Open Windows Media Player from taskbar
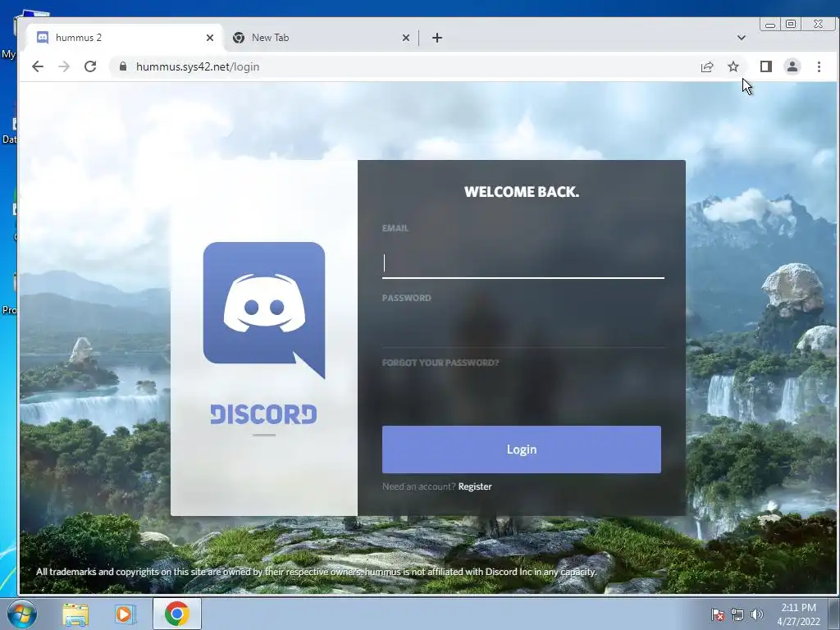This screenshot has height=630, width=840. pos(125,614)
